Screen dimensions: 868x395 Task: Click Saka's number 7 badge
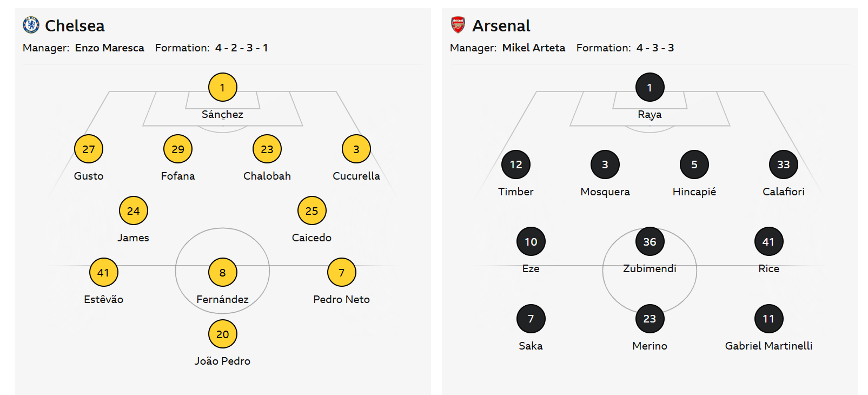(x=531, y=319)
